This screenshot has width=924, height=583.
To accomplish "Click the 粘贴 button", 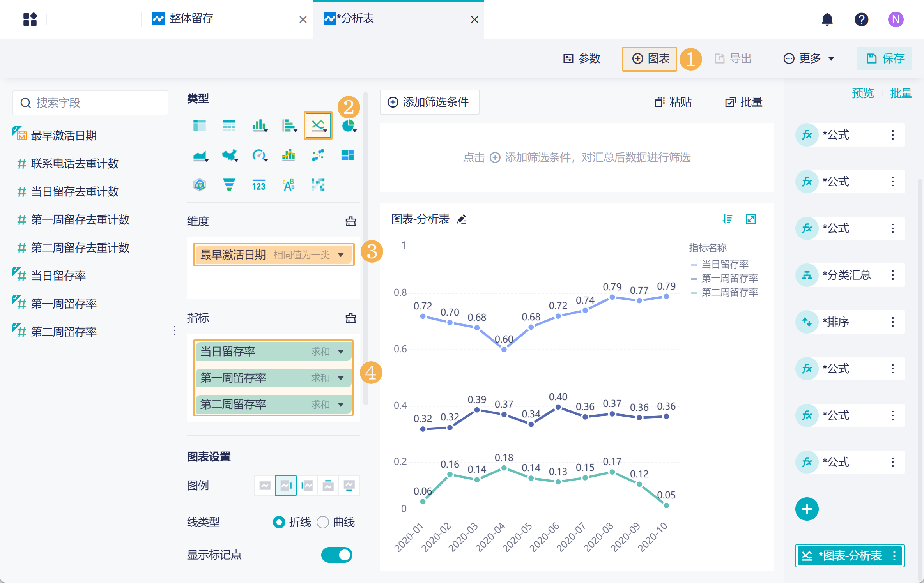I will [673, 102].
